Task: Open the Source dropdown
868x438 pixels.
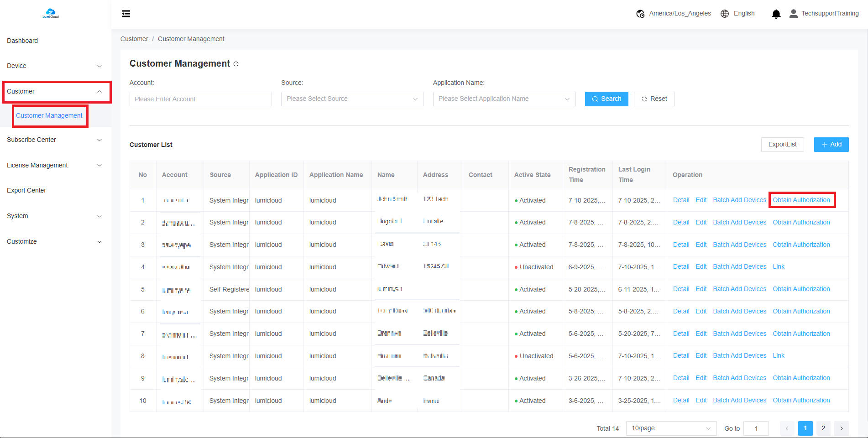Action: pyautogui.click(x=352, y=99)
